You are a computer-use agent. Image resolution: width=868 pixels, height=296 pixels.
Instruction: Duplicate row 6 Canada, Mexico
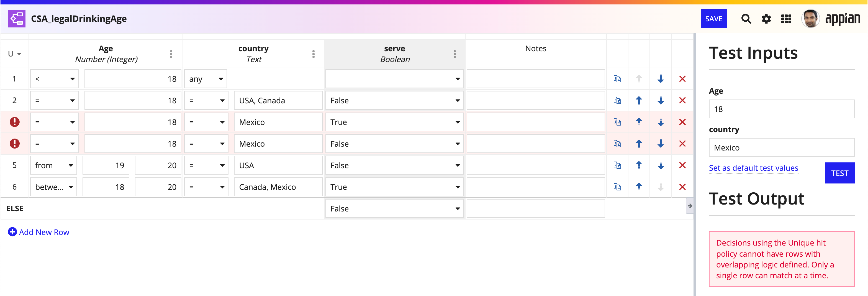(617, 187)
